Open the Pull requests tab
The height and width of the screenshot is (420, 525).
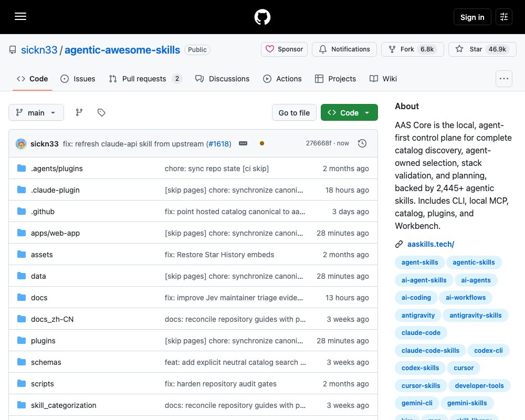point(145,79)
